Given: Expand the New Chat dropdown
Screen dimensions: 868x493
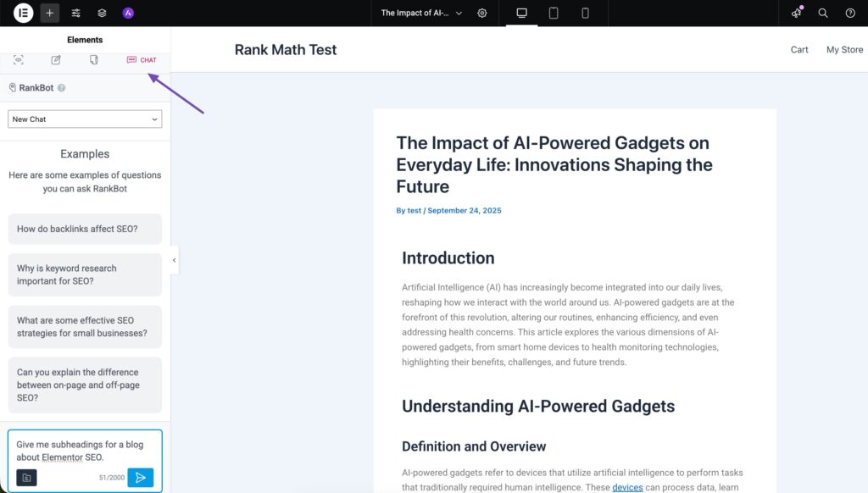Looking at the screenshot, I should [85, 119].
